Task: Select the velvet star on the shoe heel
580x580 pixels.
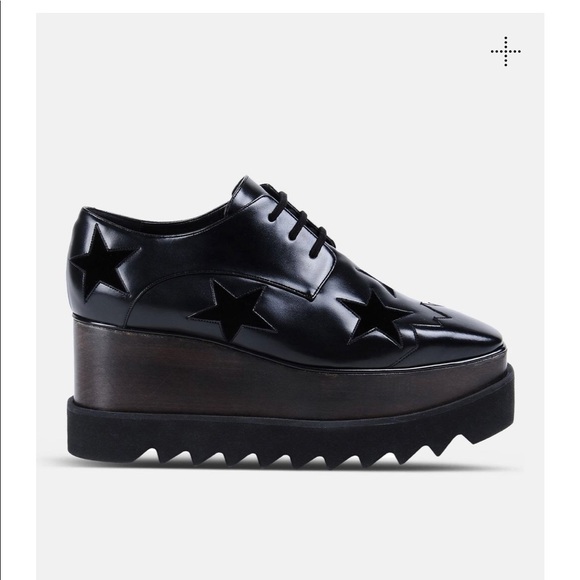Action: pos(102,261)
